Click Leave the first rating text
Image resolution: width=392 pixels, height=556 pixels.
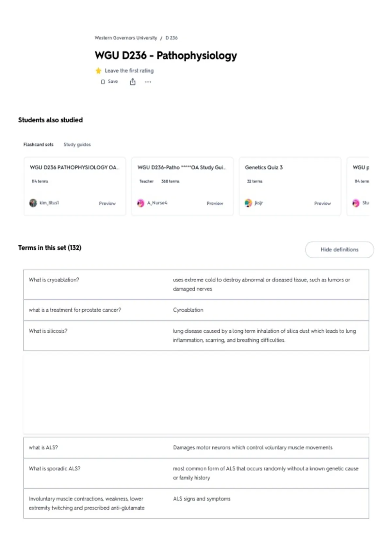click(x=129, y=71)
